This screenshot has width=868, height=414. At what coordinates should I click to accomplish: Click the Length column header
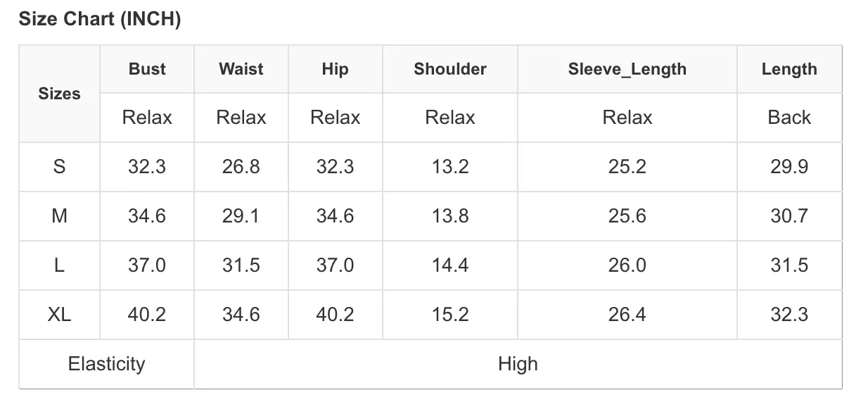[789, 69]
